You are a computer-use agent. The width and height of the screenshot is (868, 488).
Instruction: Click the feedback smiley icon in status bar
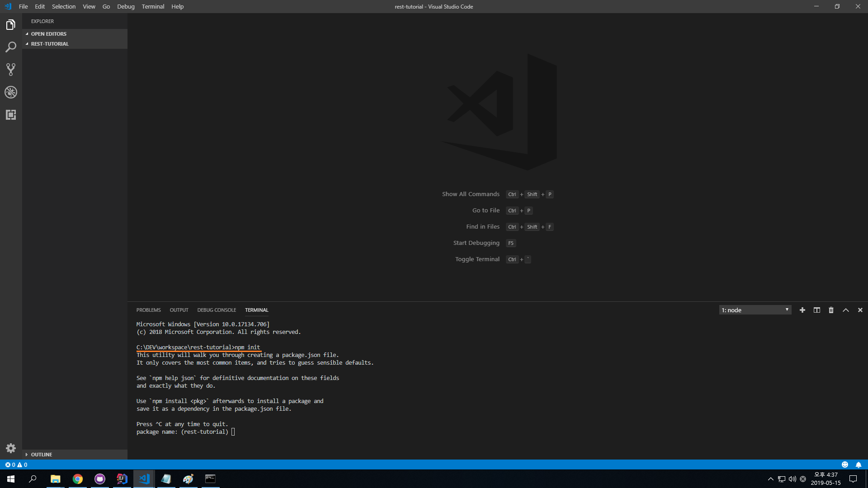point(845,465)
